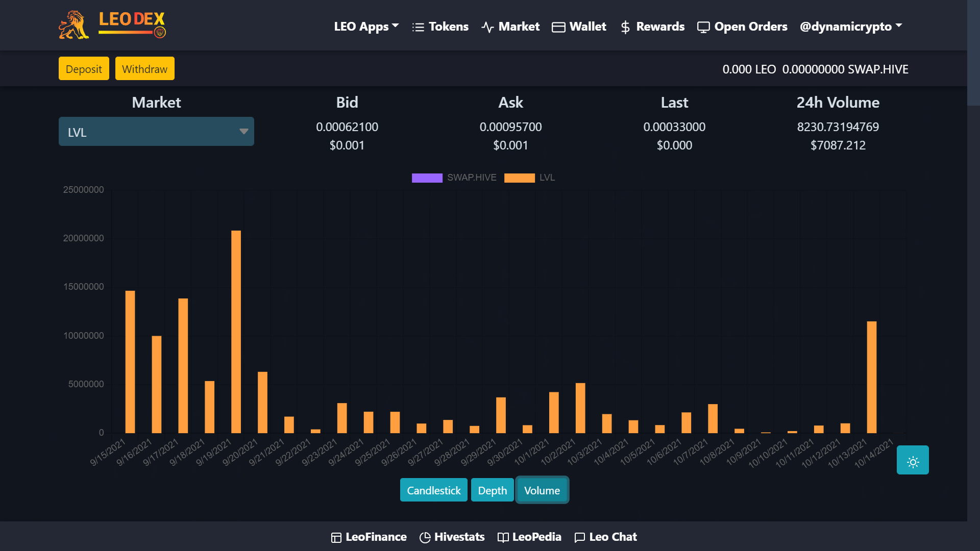The height and width of the screenshot is (551, 980).
Task: Open the LeoFinance footer link
Action: tap(369, 537)
